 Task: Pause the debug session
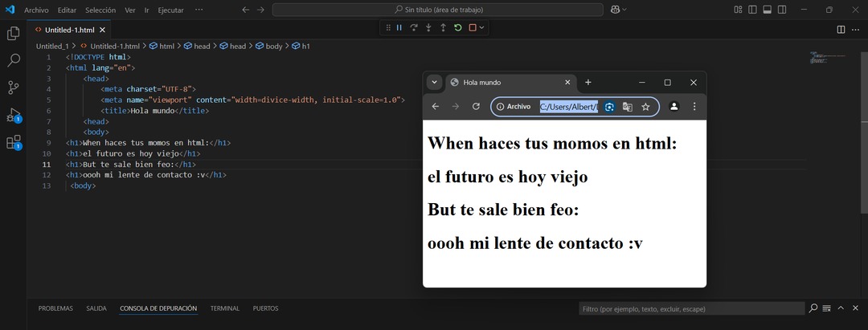tap(399, 27)
